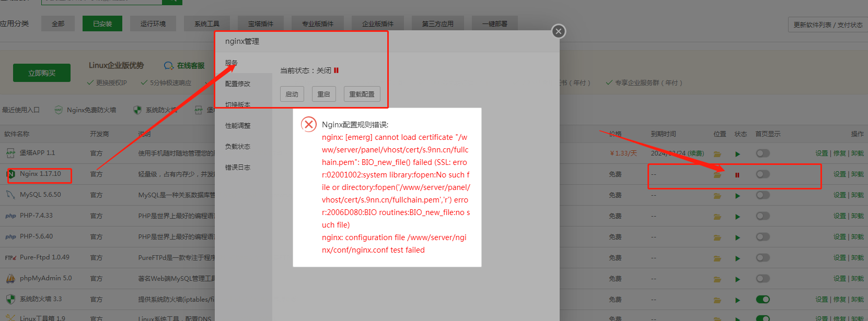Screen dimensions: 868x321
Task: Click the PHP-7.4.33 php icon
Action: point(10,216)
